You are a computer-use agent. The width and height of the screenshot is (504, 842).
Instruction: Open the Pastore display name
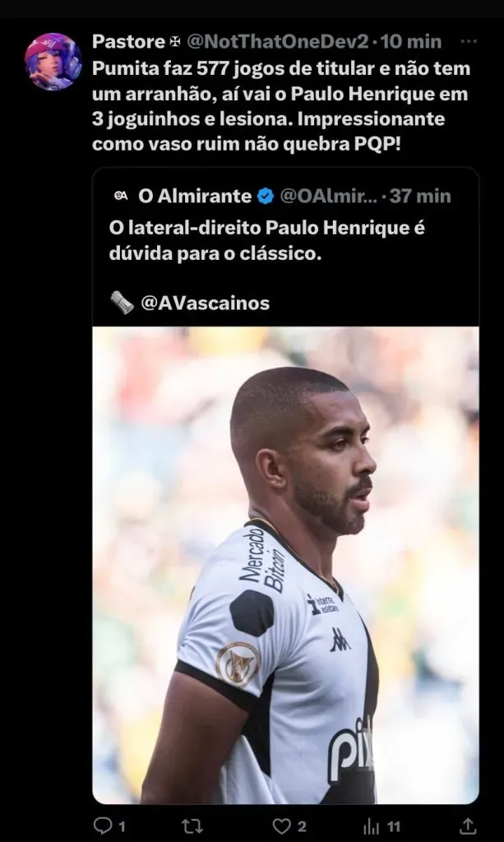[129, 41]
